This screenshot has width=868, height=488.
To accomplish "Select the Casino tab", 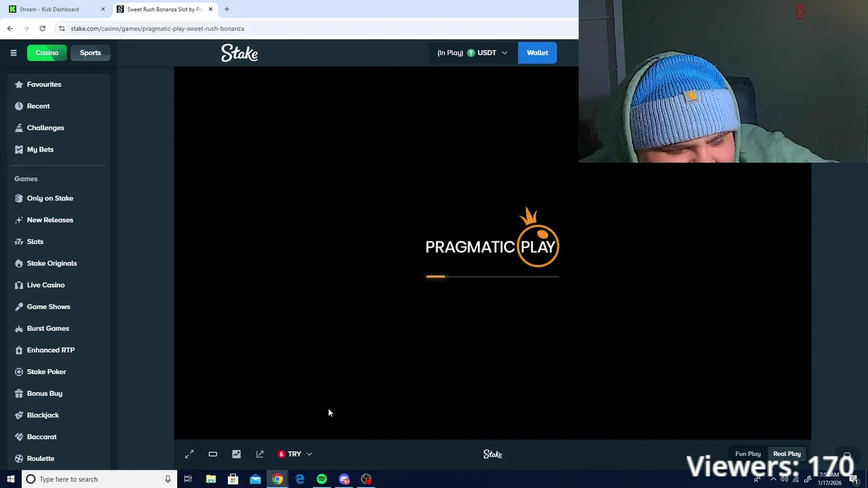I will pyautogui.click(x=47, y=53).
